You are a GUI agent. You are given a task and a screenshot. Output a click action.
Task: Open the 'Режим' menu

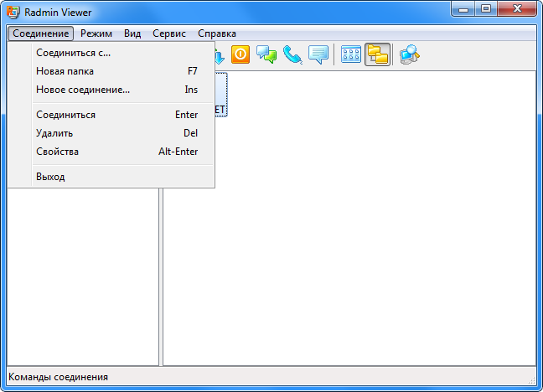pos(96,34)
